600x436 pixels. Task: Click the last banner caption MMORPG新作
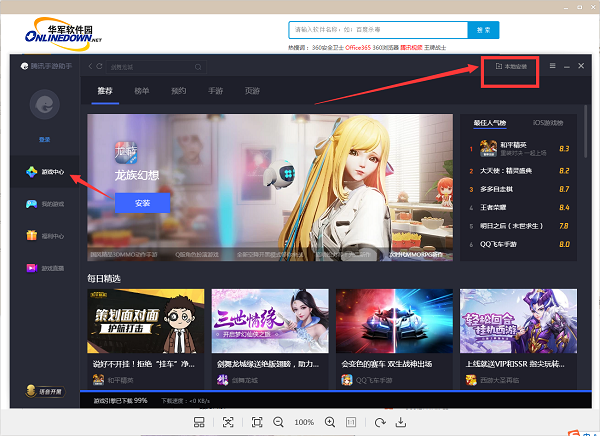tap(416, 254)
